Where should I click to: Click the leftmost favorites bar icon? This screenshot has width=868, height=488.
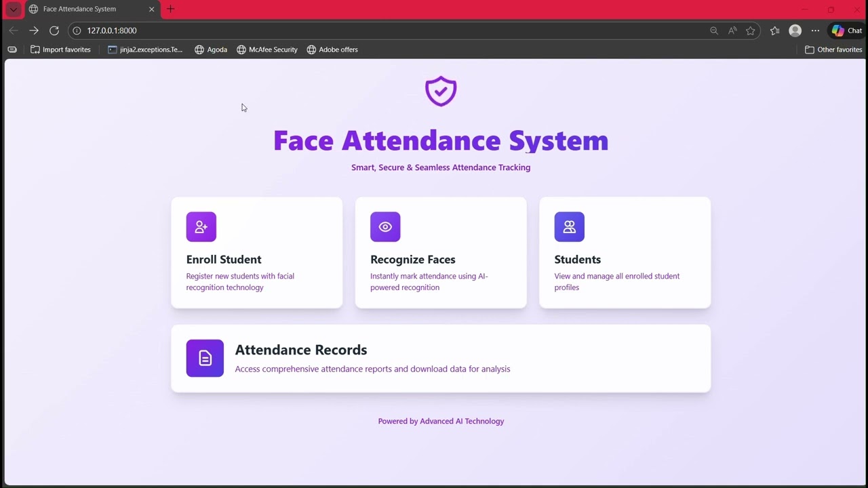point(12,49)
